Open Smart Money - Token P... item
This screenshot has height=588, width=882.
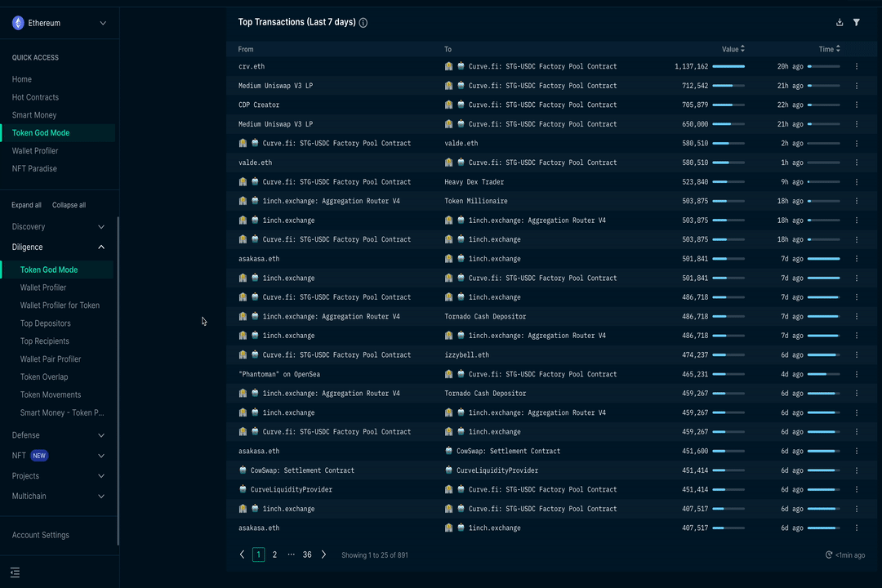[62, 413]
